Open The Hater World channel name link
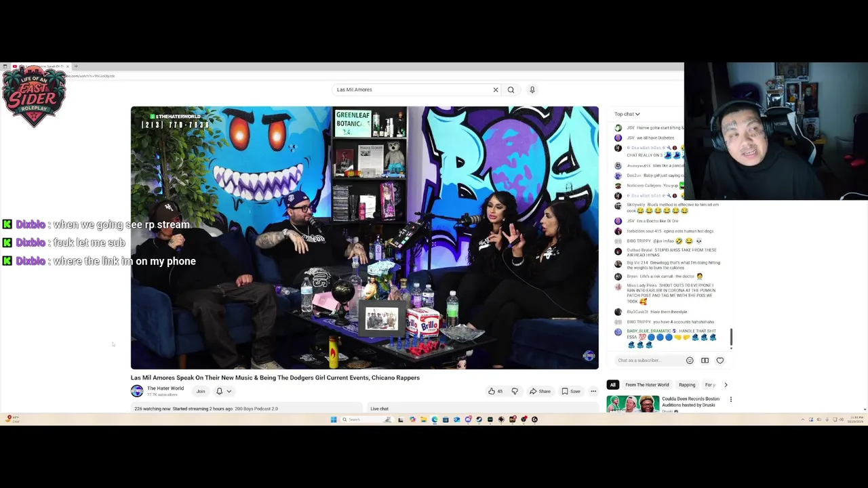 [x=165, y=388]
